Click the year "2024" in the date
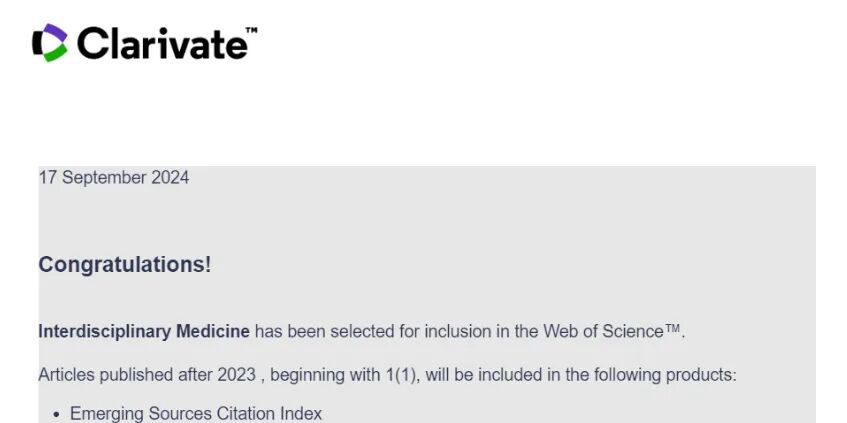 click(170, 178)
